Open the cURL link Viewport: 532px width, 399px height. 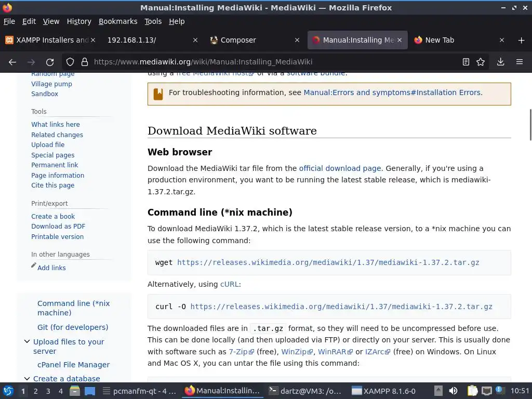click(229, 284)
